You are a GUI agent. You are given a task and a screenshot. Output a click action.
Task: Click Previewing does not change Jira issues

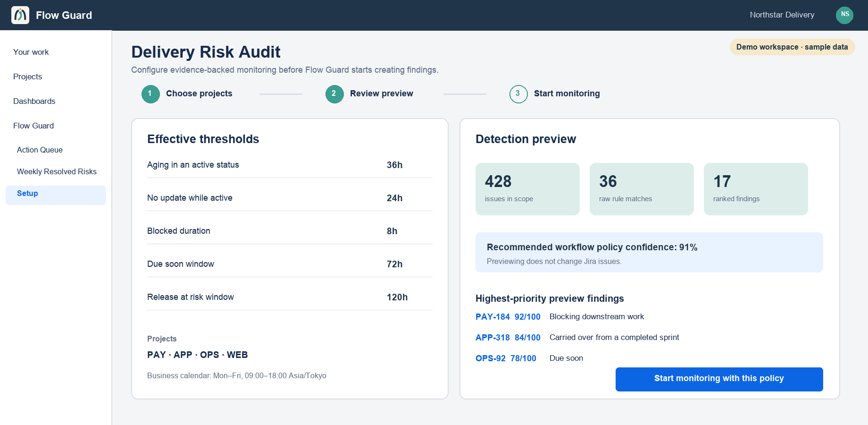(554, 261)
